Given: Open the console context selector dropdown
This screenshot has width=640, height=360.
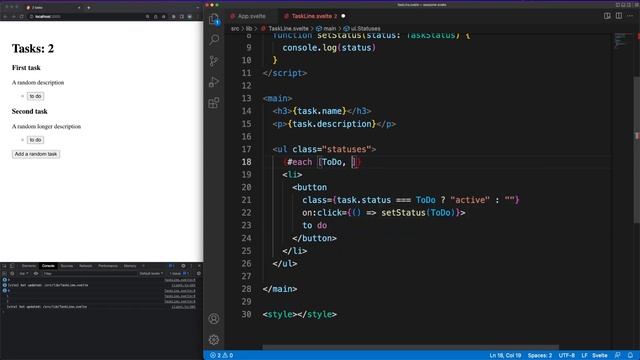Looking at the screenshot, I should 23,273.
